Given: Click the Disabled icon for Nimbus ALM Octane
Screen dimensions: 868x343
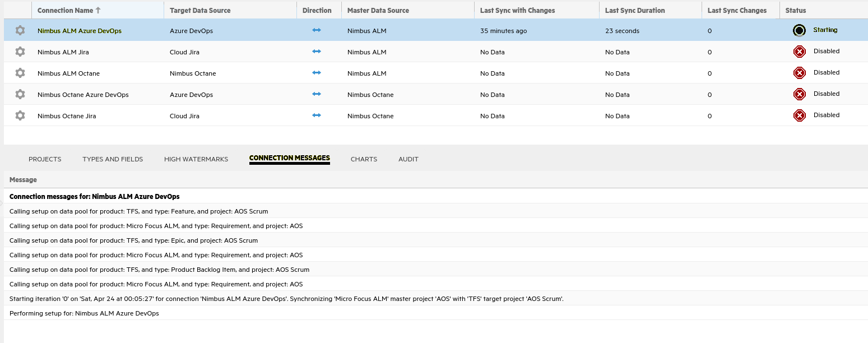Looking at the screenshot, I should [x=799, y=72].
